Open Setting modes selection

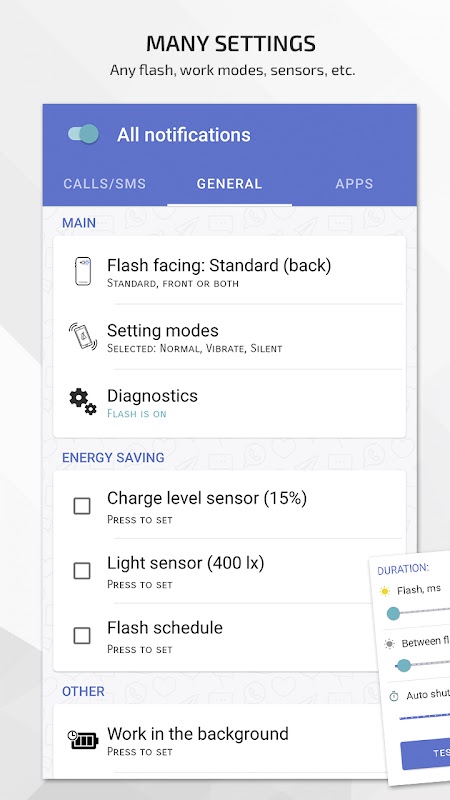[x=230, y=337]
